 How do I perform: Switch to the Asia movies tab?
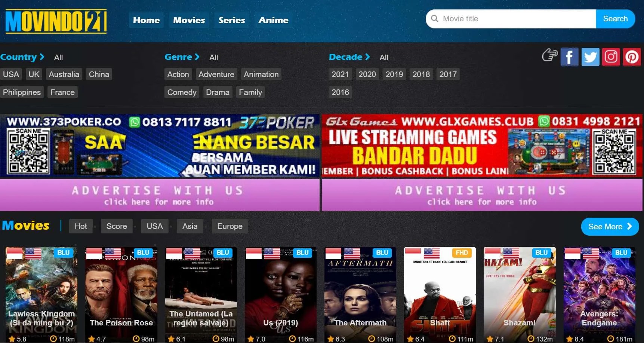[x=190, y=226]
